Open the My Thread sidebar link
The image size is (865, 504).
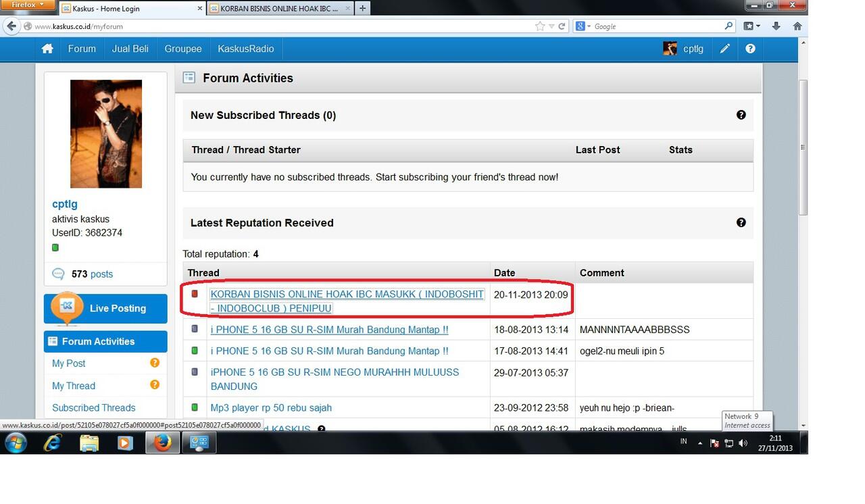(x=74, y=386)
